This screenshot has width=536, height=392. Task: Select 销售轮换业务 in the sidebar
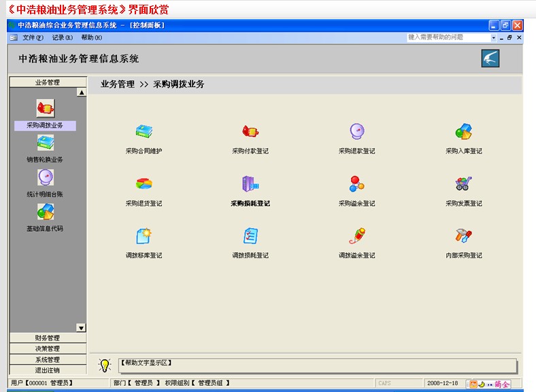(x=45, y=144)
